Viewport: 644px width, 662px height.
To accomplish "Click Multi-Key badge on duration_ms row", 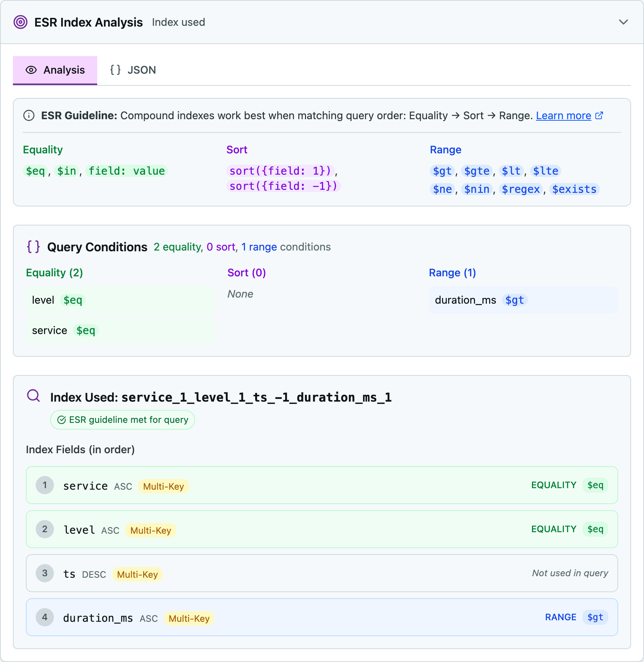I will (x=189, y=618).
